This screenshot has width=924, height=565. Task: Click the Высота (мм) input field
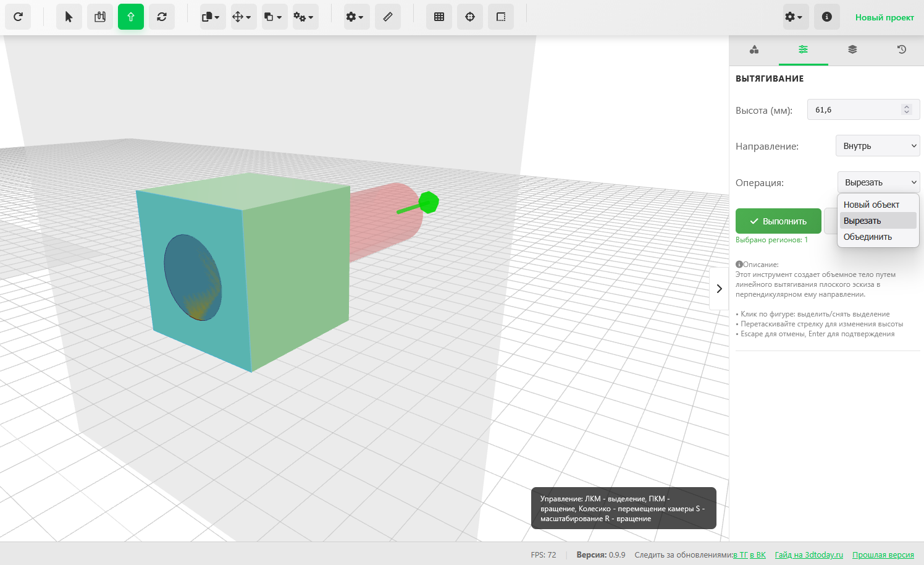click(x=855, y=109)
